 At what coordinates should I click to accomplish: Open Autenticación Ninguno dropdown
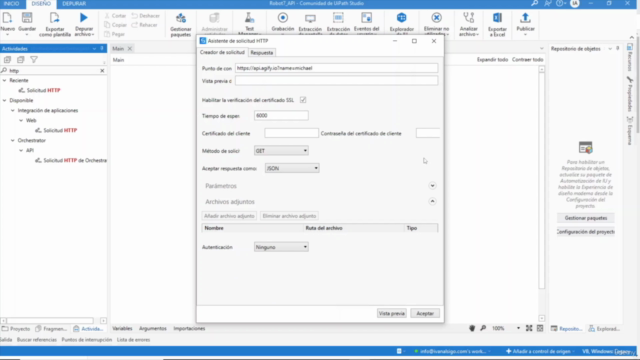281,247
